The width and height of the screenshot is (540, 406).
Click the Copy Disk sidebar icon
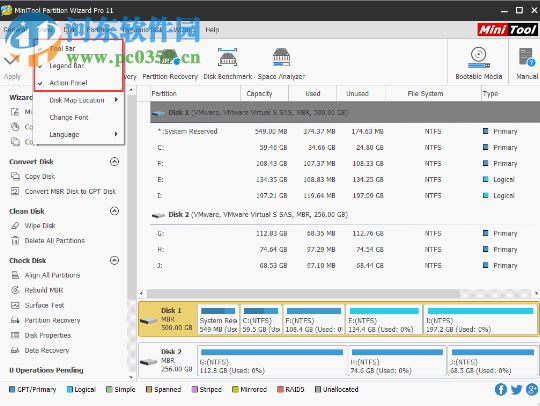pyautogui.click(x=15, y=176)
